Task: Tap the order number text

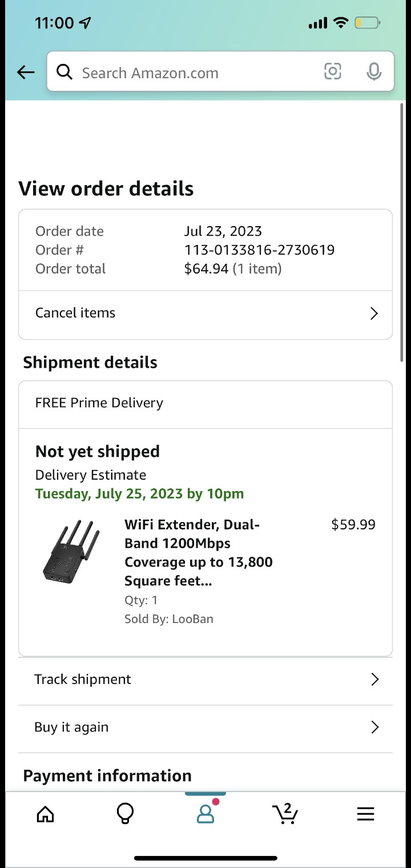Action: [x=259, y=250]
